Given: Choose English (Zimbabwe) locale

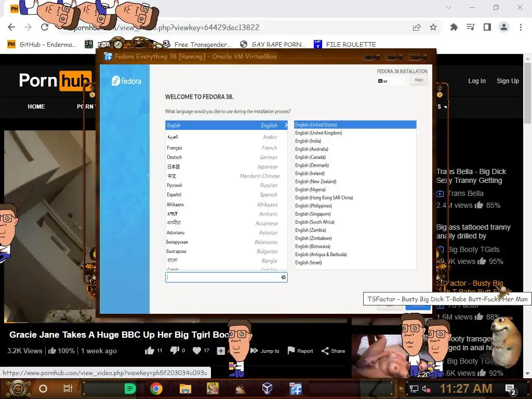Looking at the screenshot, I should tap(355, 238).
